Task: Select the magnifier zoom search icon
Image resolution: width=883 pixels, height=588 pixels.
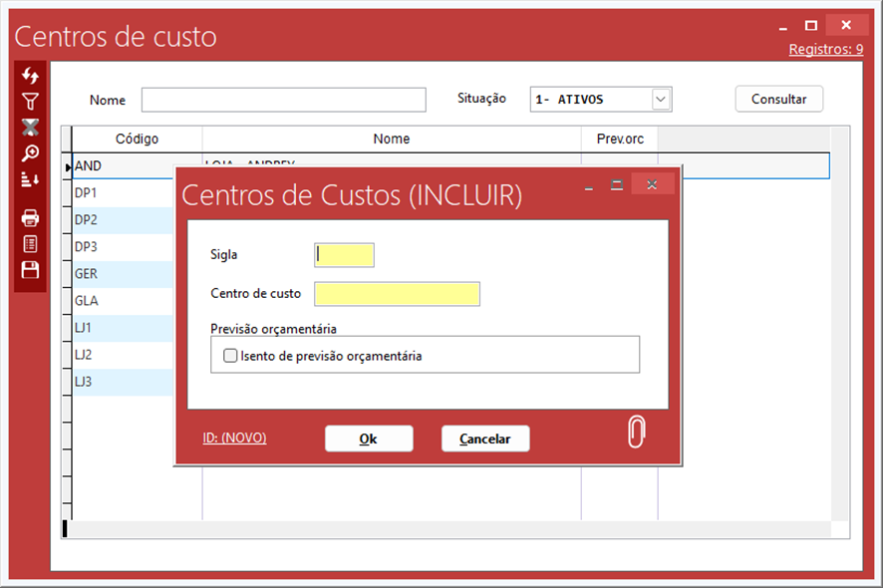Action: [30, 152]
